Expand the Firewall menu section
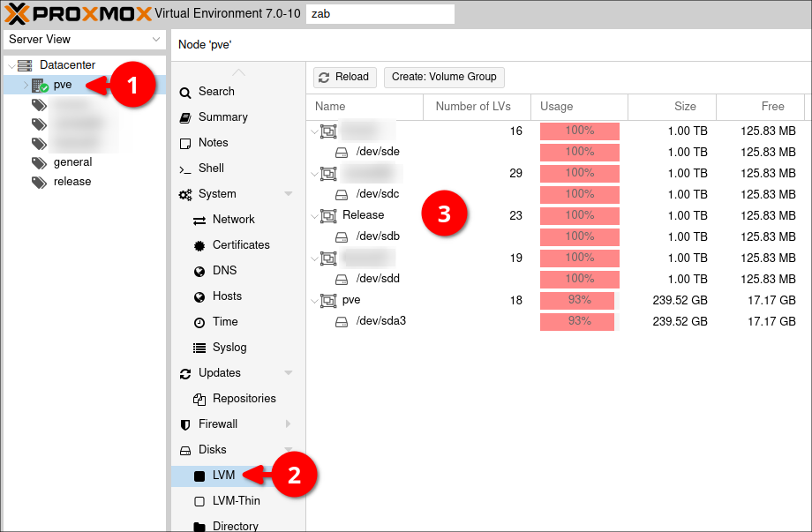 click(x=289, y=423)
